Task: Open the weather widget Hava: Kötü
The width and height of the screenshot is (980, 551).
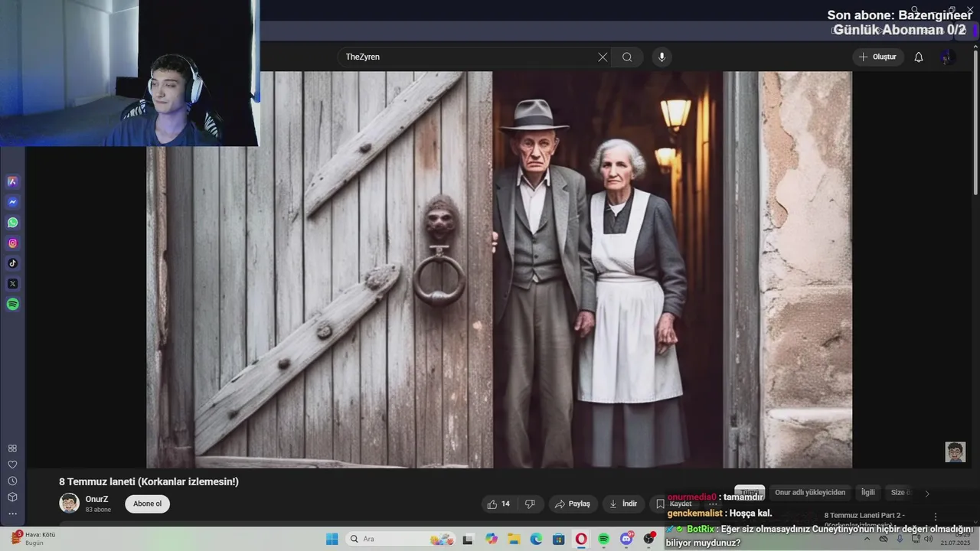Action: coord(33,539)
